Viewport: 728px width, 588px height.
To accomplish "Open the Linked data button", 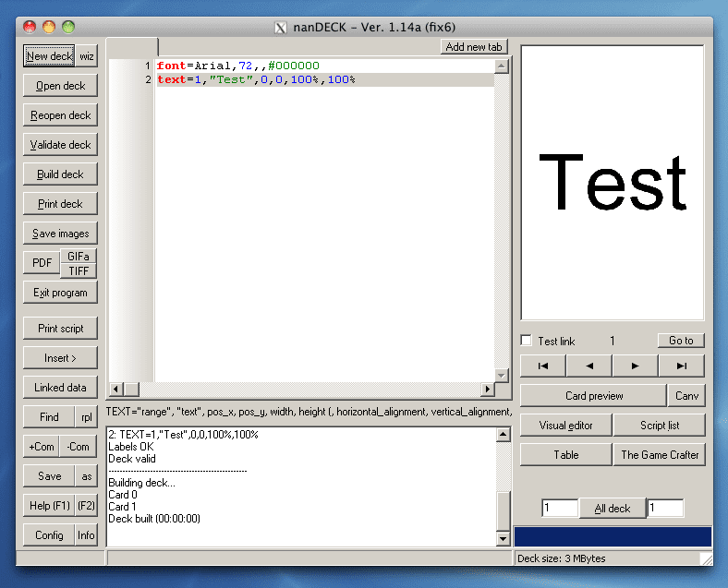I will tap(60, 387).
